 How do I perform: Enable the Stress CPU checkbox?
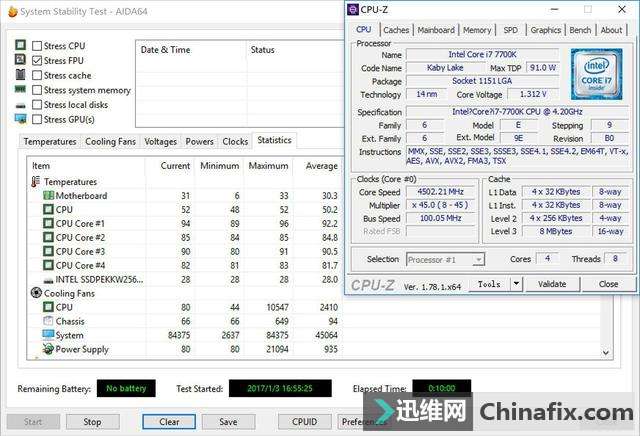(x=37, y=46)
